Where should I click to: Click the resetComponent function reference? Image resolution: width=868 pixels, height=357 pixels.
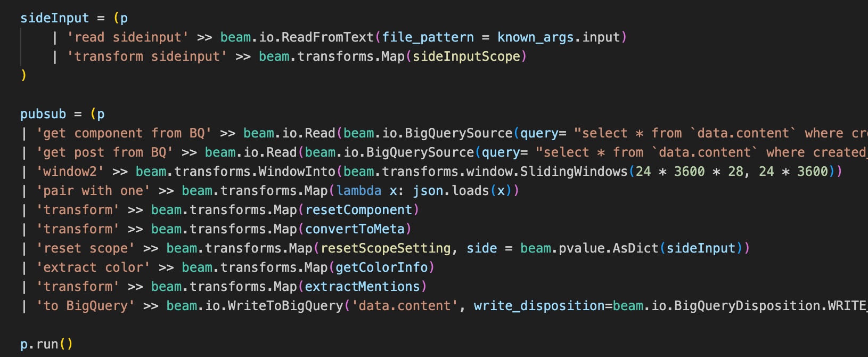click(x=359, y=210)
